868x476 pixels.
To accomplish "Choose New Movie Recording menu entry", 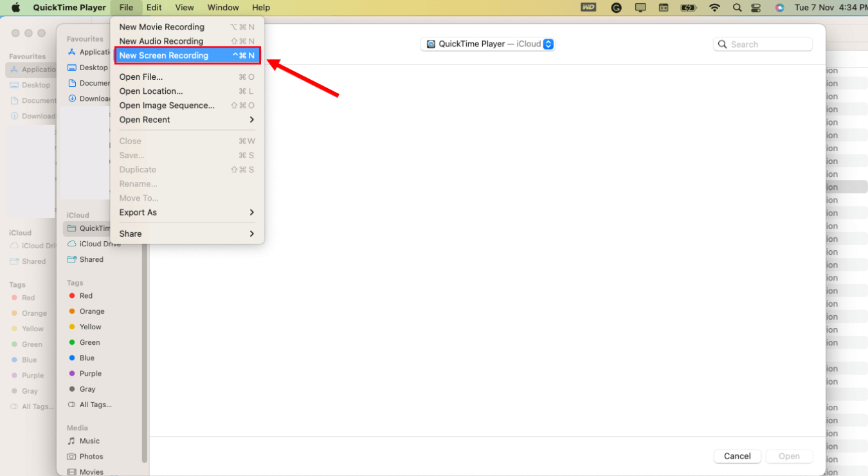I will 187,27.
